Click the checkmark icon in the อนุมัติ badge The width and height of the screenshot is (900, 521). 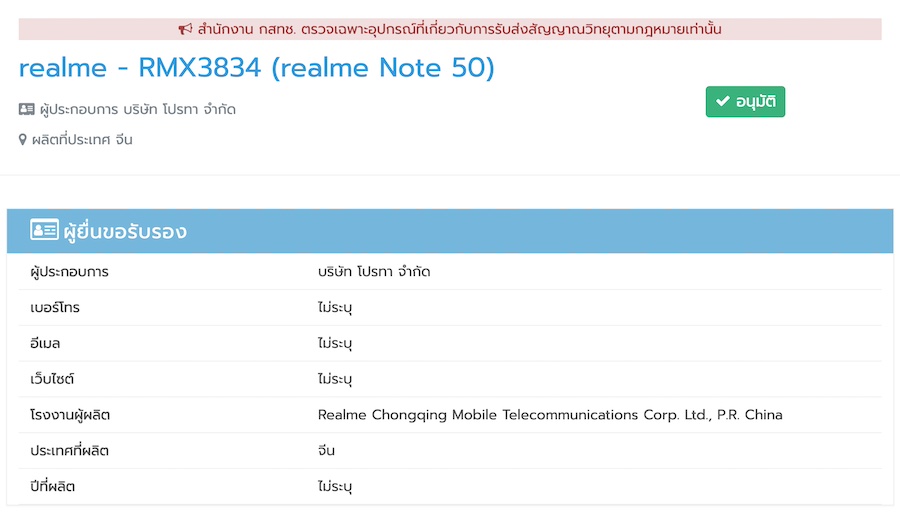click(722, 102)
